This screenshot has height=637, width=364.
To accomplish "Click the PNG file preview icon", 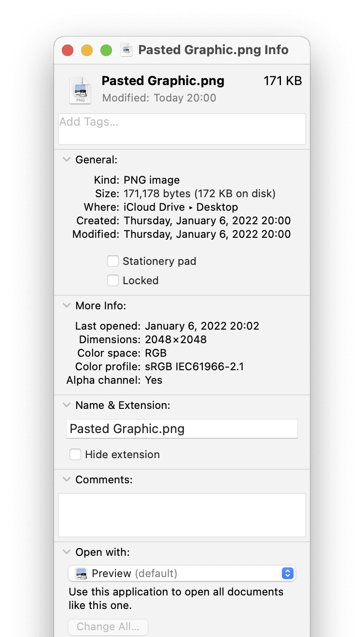I will pyautogui.click(x=80, y=90).
